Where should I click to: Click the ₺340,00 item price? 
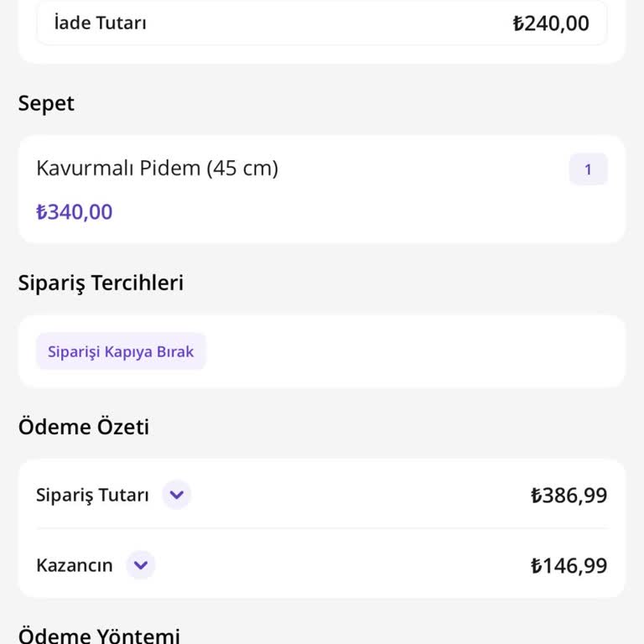click(x=74, y=212)
